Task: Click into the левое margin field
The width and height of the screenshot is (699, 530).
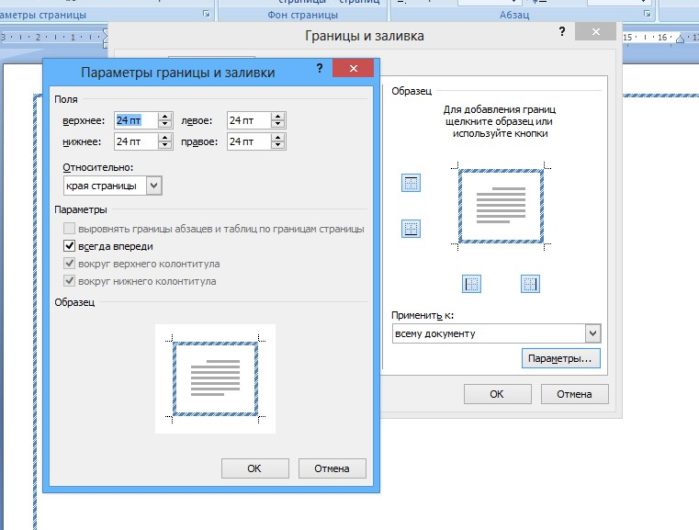Action: click(x=247, y=120)
